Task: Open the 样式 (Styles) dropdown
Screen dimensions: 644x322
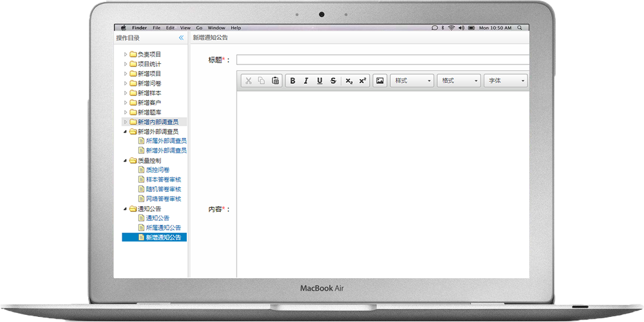Action: click(x=412, y=81)
